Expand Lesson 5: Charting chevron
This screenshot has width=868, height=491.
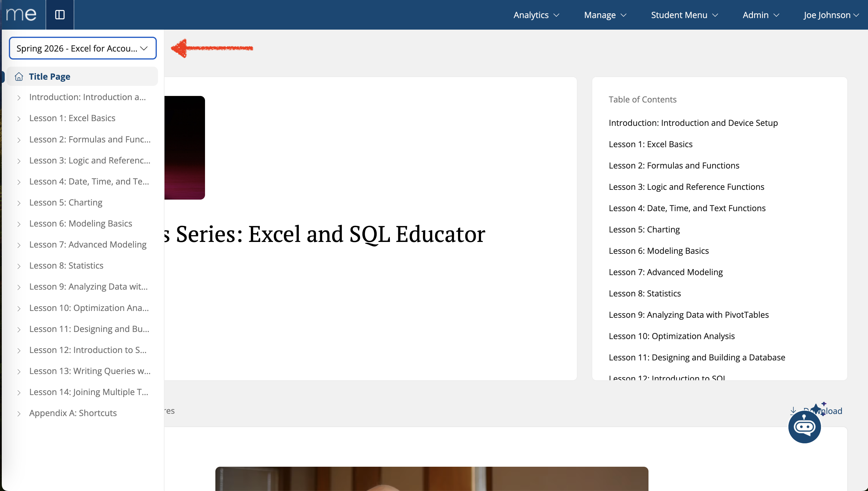pos(19,203)
